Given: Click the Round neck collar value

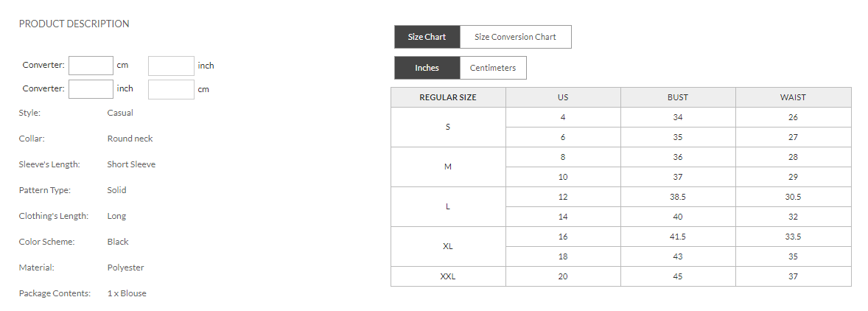Looking at the screenshot, I should [x=130, y=139].
